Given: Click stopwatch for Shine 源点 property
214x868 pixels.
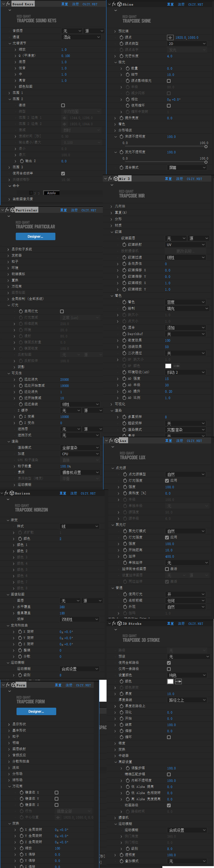Looking at the screenshot, I should pyautogui.click(x=121, y=37).
